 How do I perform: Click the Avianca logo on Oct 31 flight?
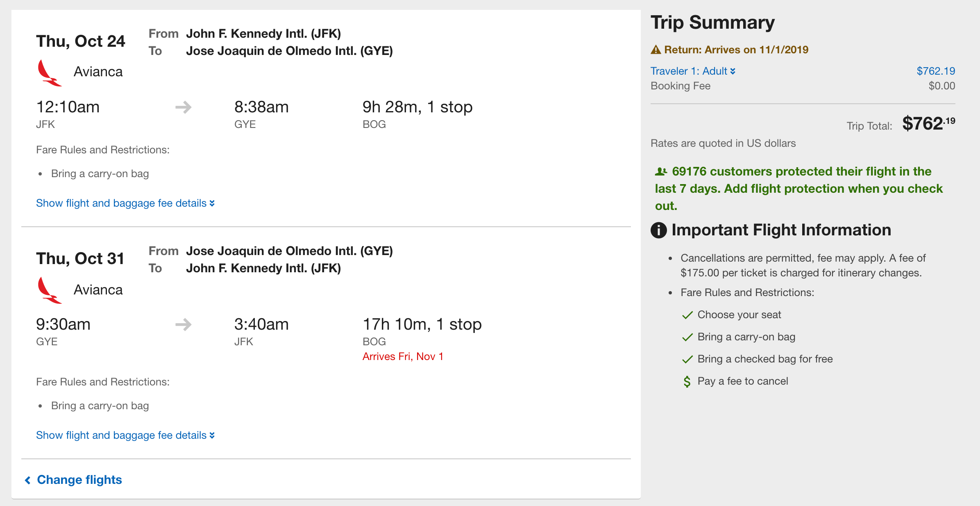[x=49, y=290]
